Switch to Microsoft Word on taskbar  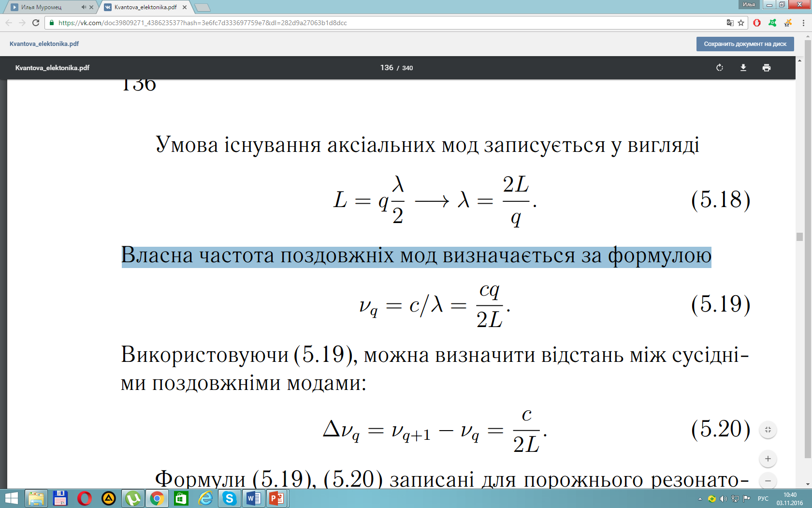click(254, 498)
